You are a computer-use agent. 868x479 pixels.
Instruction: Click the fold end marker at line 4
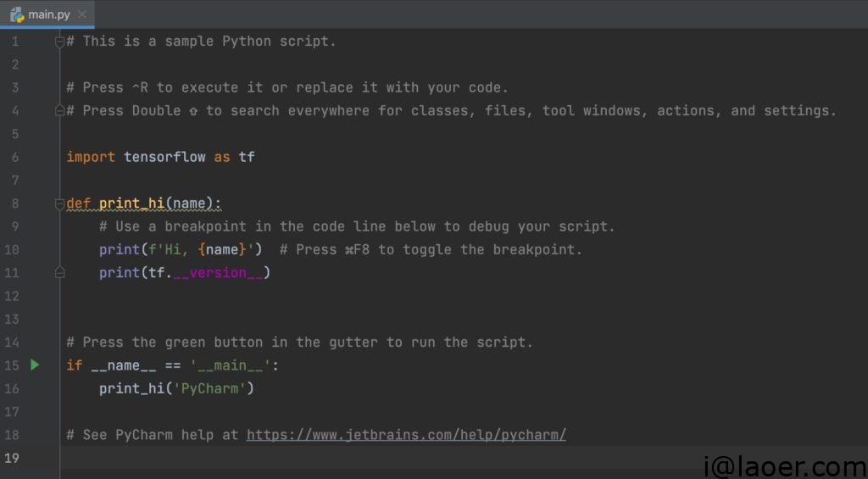[x=59, y=110]
